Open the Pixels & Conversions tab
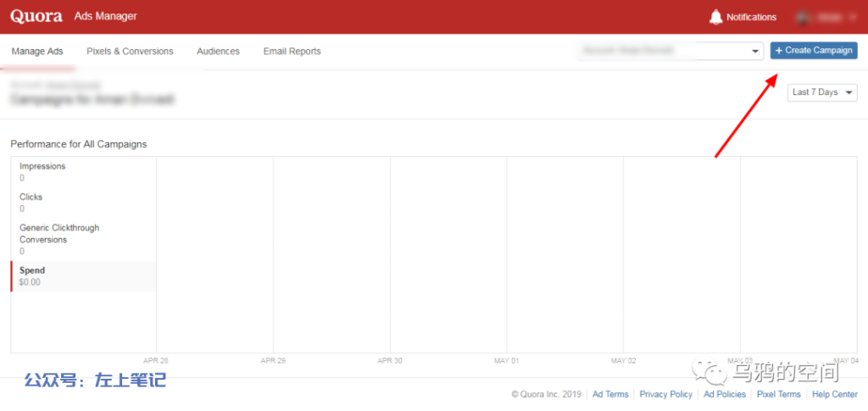 (130, 52)
